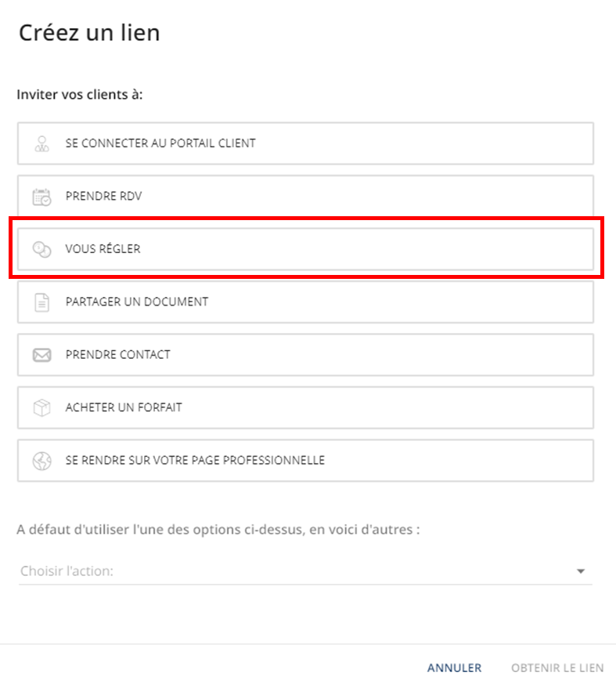Click the envelope icon for Prendre Contact
The image size is (616, 687).
(x=42, y=355)
